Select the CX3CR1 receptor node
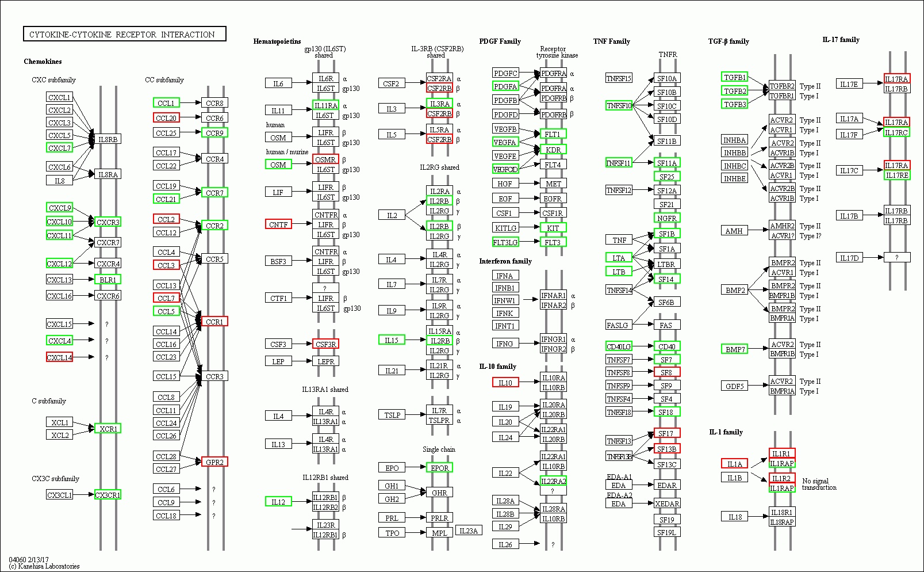 click(x=108, y=495)
